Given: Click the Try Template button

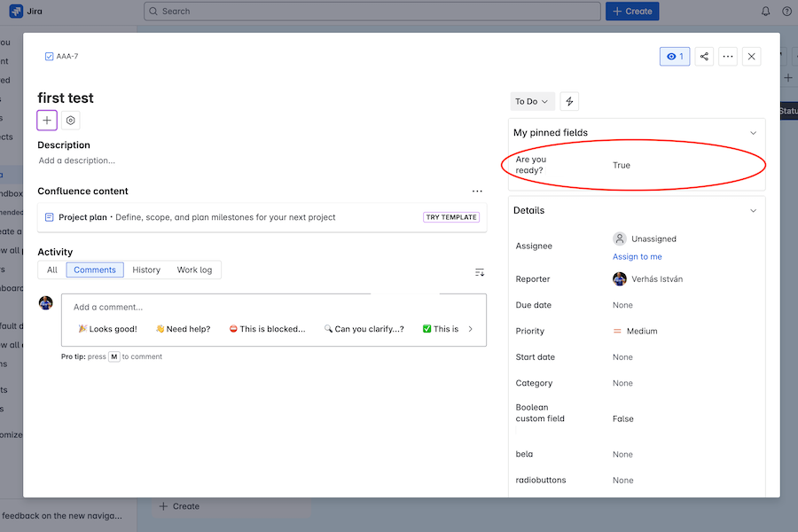Looking at the screenshot, I should click(x=451, y=217).
